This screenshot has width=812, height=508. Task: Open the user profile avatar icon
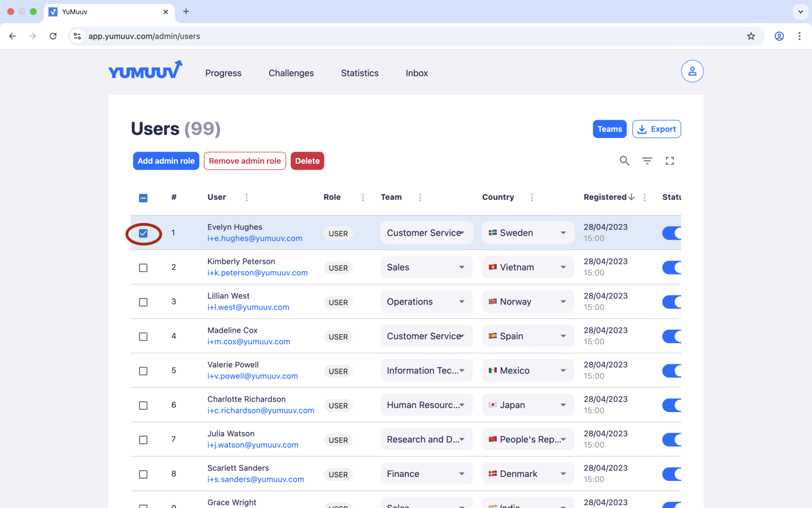(x=692, y=71)
